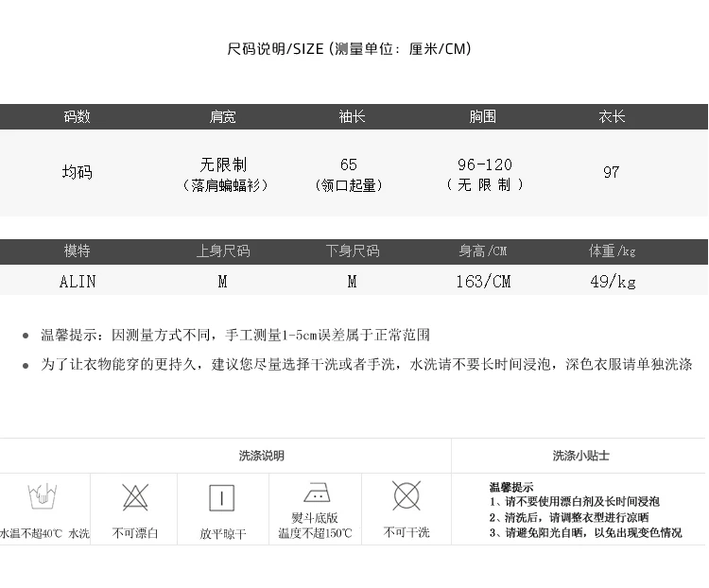
Task: Click the water wash 40°C basin icon
Action: (42, 496)
